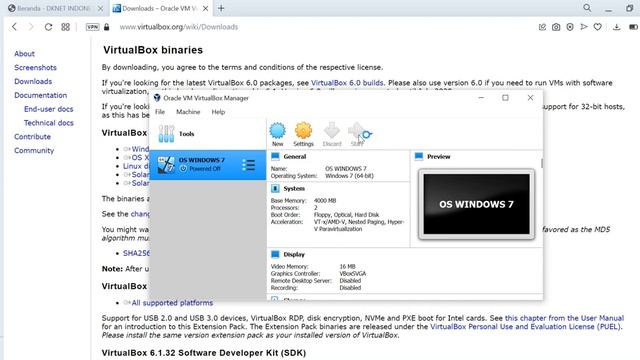Open the Downloads sidebar link
This screenshot has height=360, width=640.
[x=33, y=81]
